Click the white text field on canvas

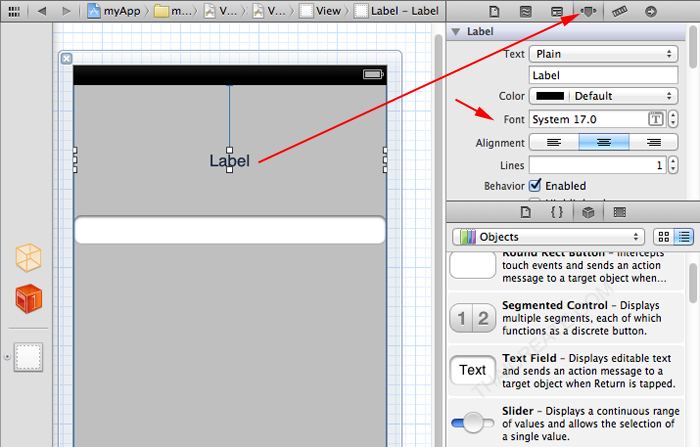tap(230, 230)
